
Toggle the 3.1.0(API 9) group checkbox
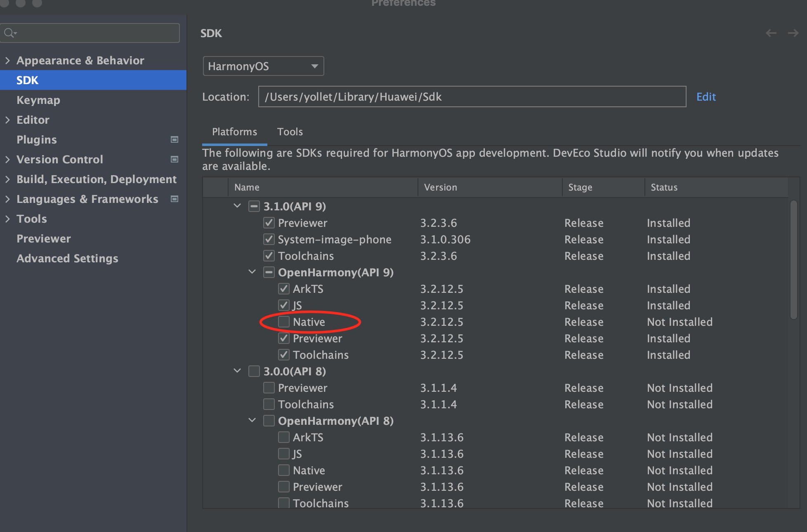click(x=254, y=206)
